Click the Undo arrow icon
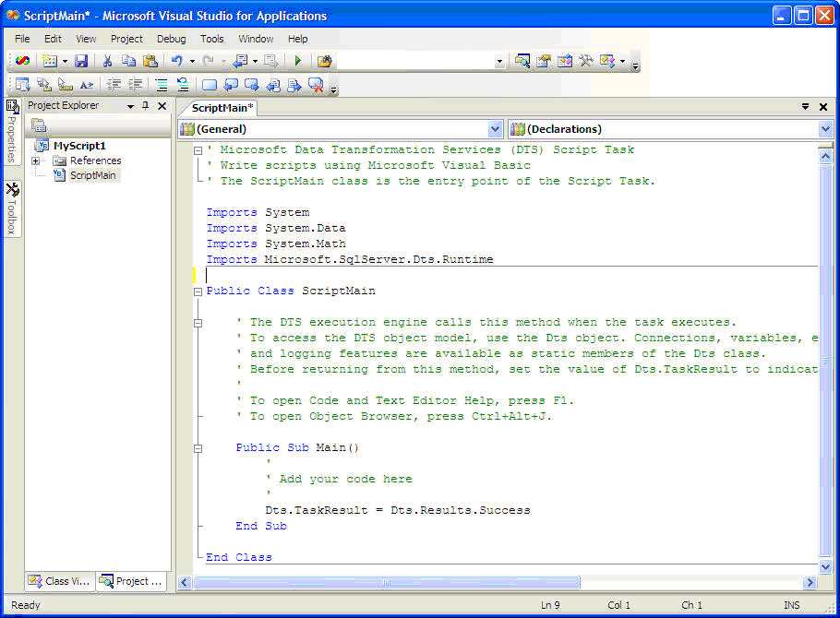The height and width of the screenshot is (618, 840). 176,61
